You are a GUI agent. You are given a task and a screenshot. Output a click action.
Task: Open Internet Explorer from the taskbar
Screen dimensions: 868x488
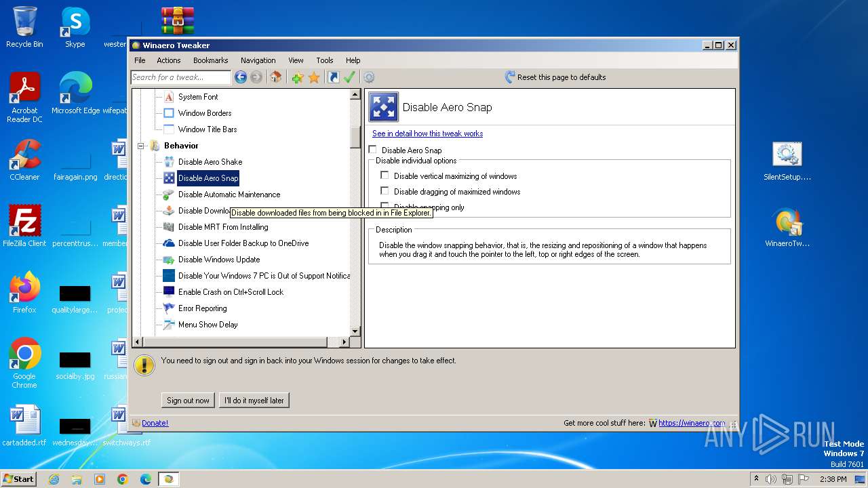click(54, 479)
